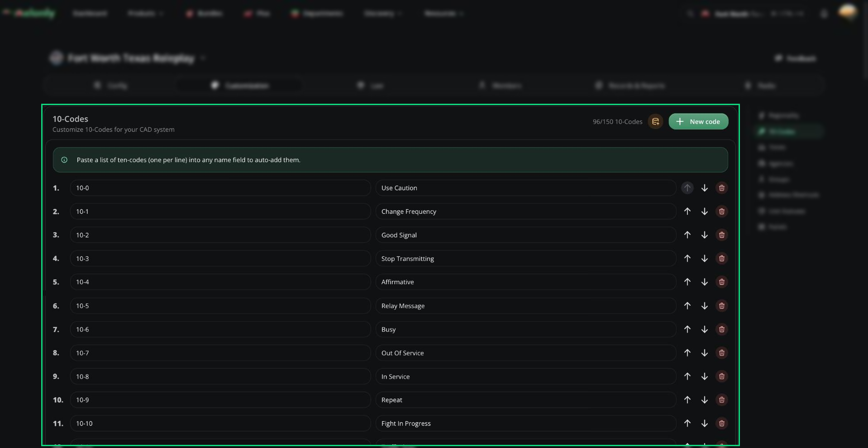
Task: Edit the Use Caution description field
Action: 525,188
